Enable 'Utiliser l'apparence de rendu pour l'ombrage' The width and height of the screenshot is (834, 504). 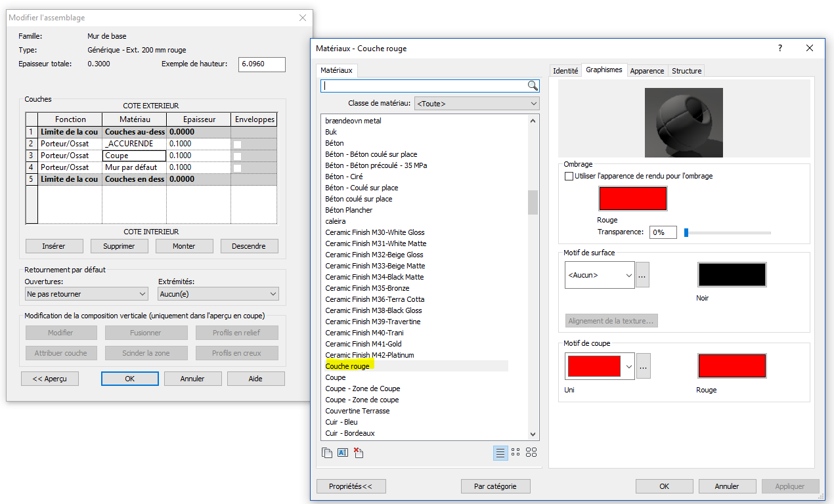569,176
